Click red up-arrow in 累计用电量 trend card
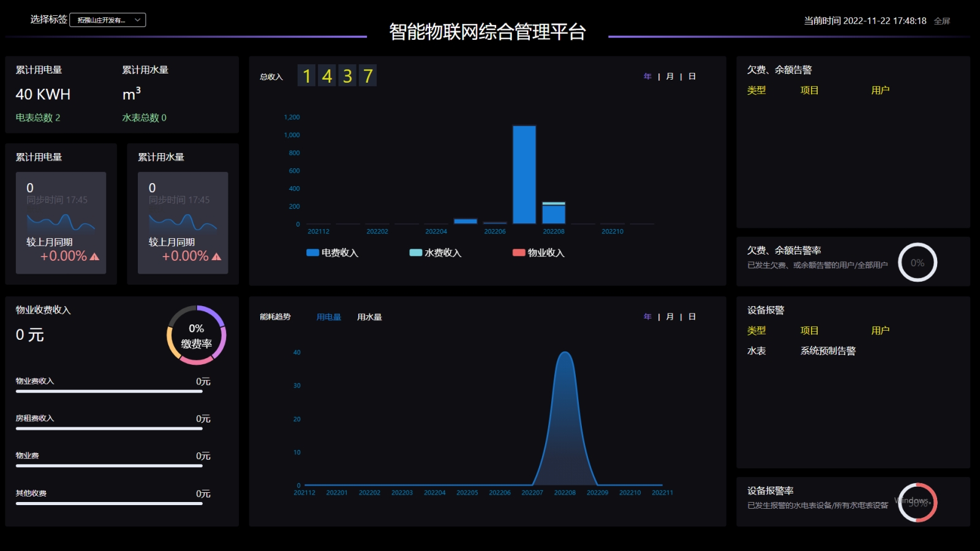 click(94, 257)
